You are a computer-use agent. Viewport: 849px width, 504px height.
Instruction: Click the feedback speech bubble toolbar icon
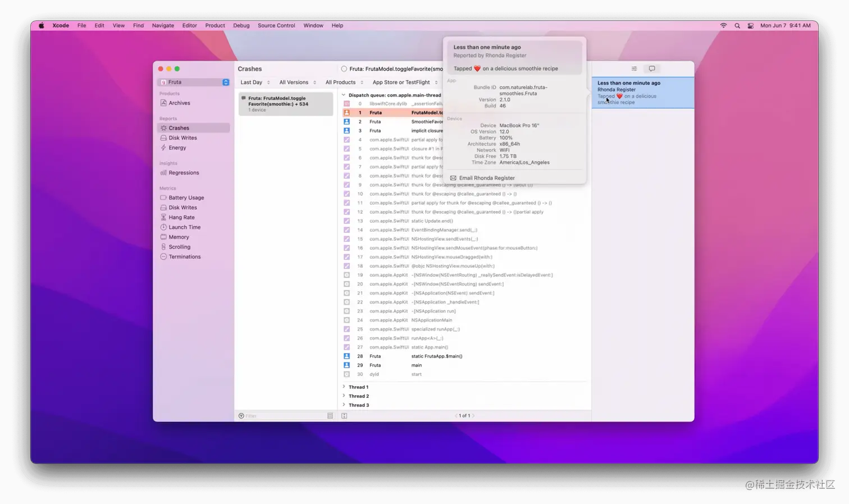(652, 68)
